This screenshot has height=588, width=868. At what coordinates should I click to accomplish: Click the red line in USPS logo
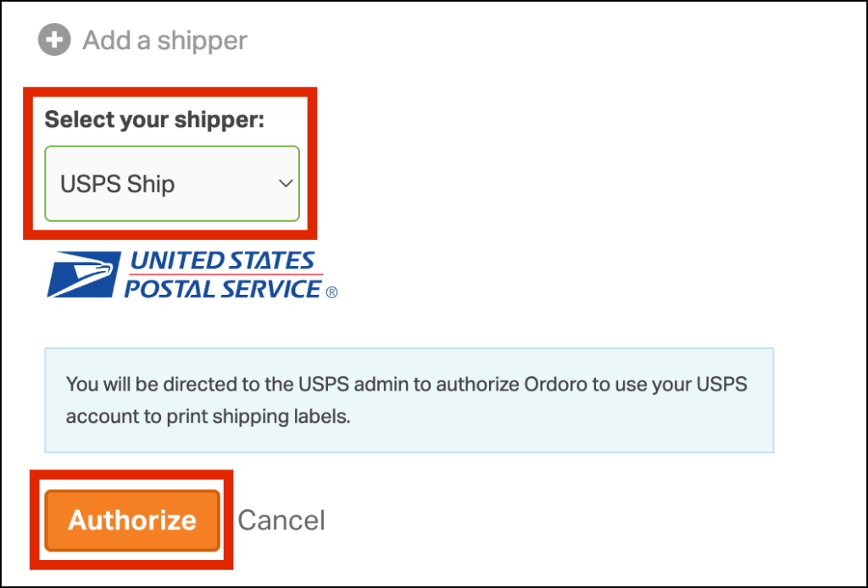coord(225,275)
